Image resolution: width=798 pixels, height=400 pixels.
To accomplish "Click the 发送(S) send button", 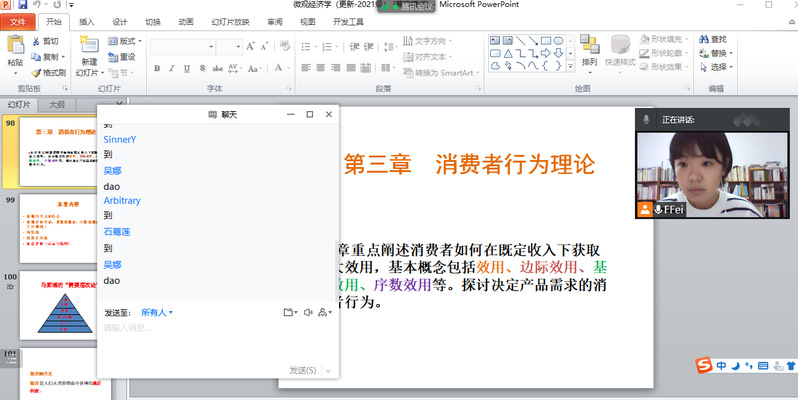I will [303, 370].
